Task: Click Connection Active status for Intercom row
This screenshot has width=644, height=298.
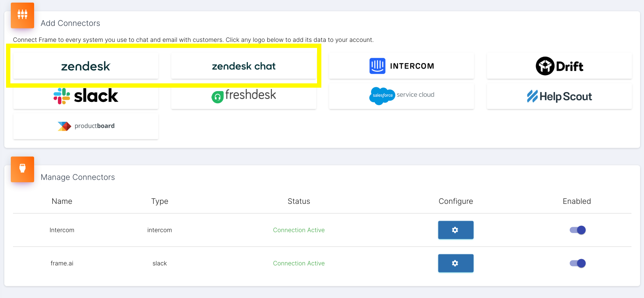Action: (x=299, y=230)
